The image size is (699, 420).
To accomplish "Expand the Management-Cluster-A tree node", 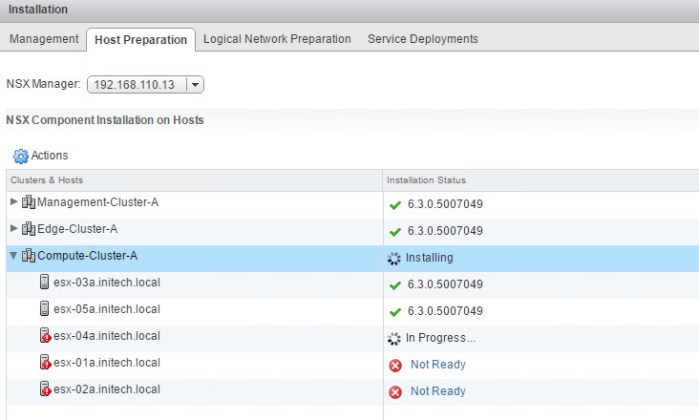I will (x=13, y=203).
